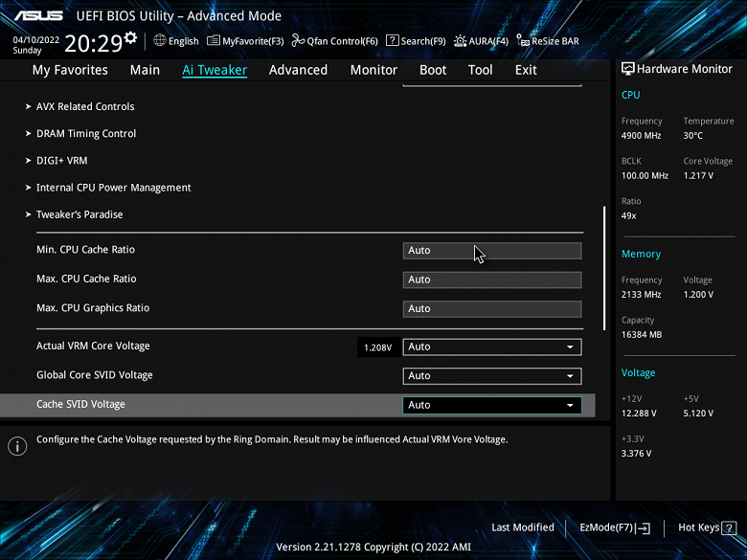Click the +12V 12.288 V reading
The height and width of the screenshot is (560, 747).
point(639,414)
